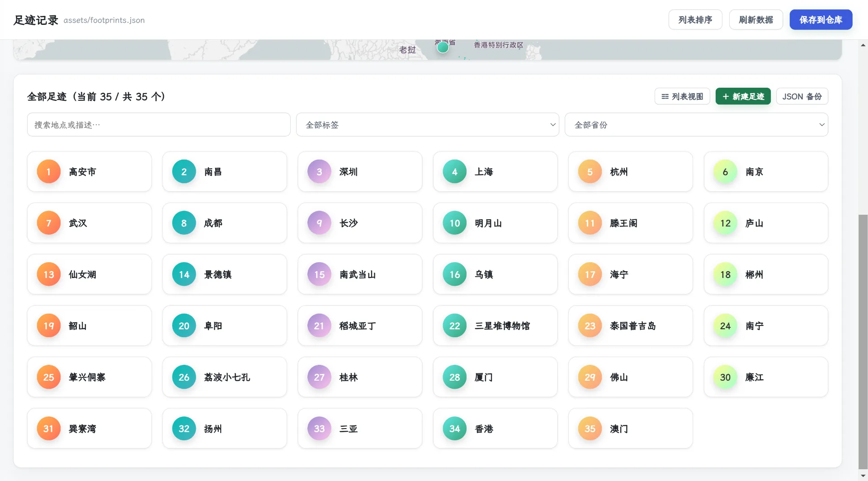Open the 全部标签 dropdown
This screenshot has height=481, width=868.
pos(427,125)
